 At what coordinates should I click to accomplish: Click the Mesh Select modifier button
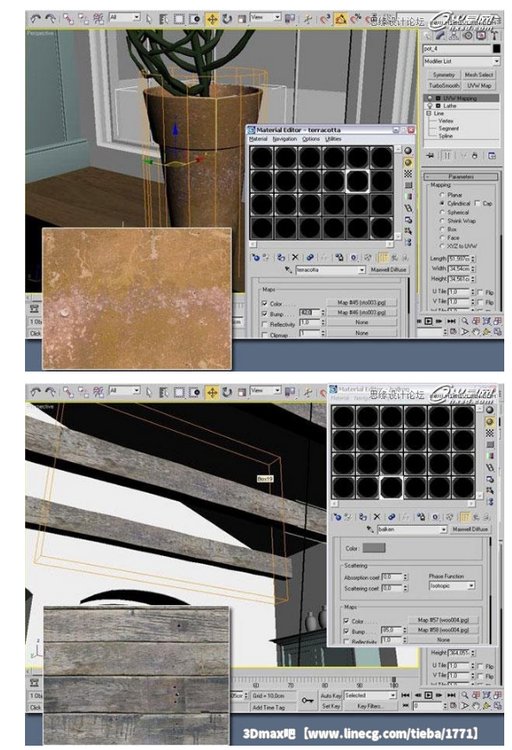coord(479,75)
